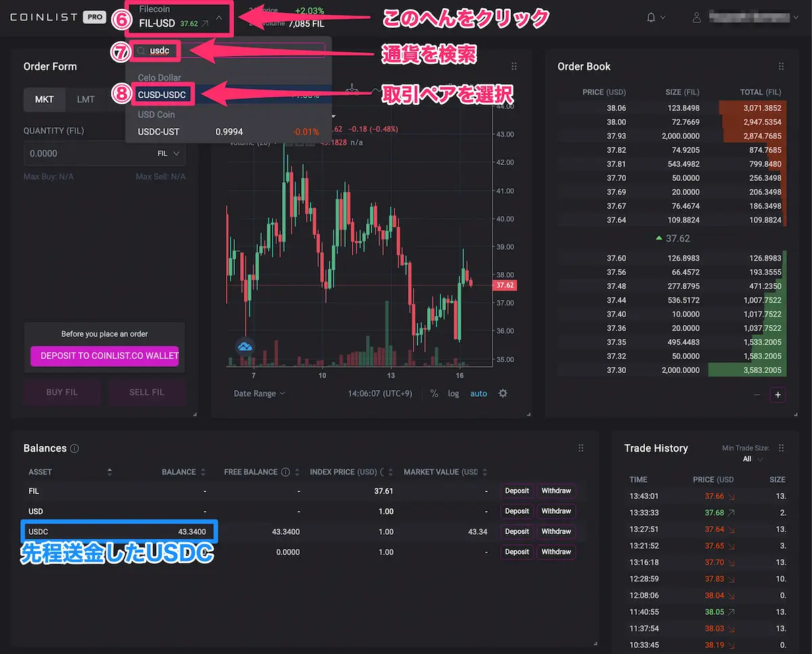Click the Free Balance info icon
812x654 pixels.
point(286,472)
